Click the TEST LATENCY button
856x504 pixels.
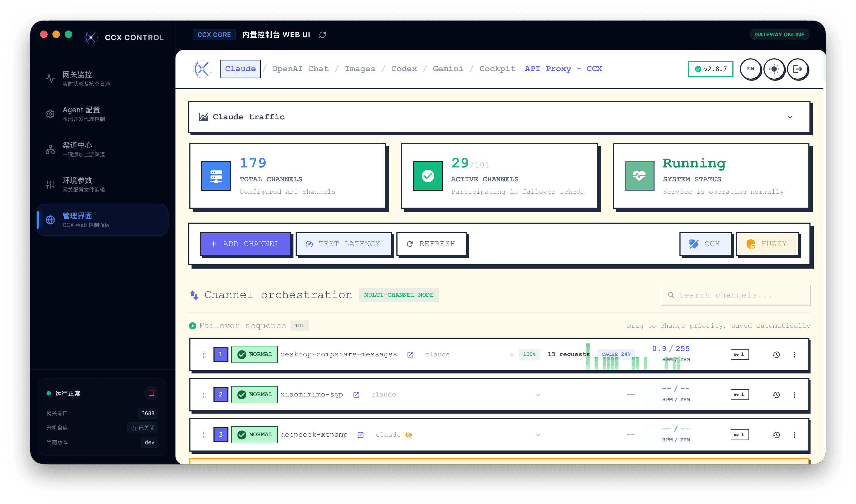[343, 244]
